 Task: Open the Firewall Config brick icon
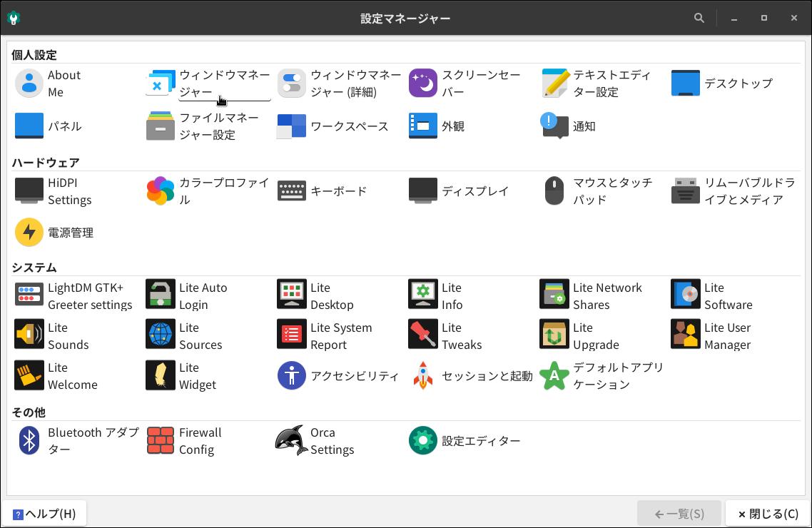click(x=161, y=440)
